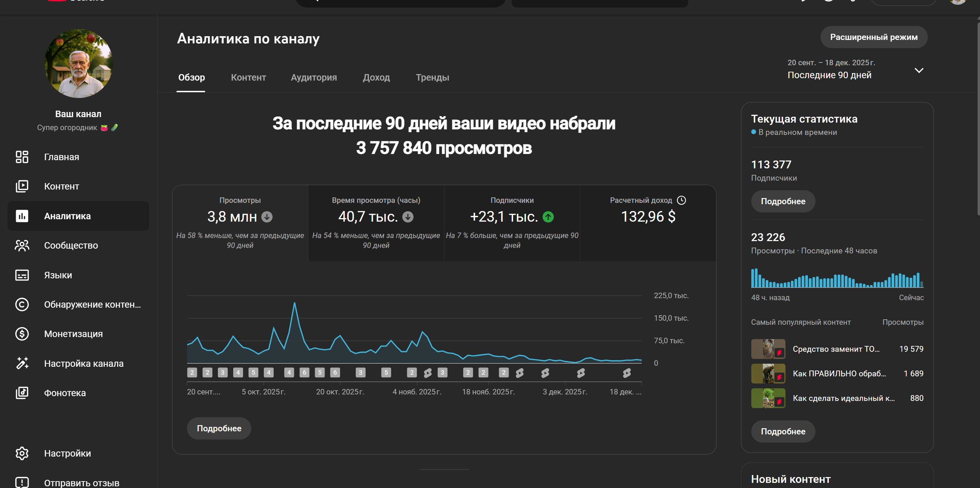Open Главная dashboard icon in sidebar

pos(22,157)
